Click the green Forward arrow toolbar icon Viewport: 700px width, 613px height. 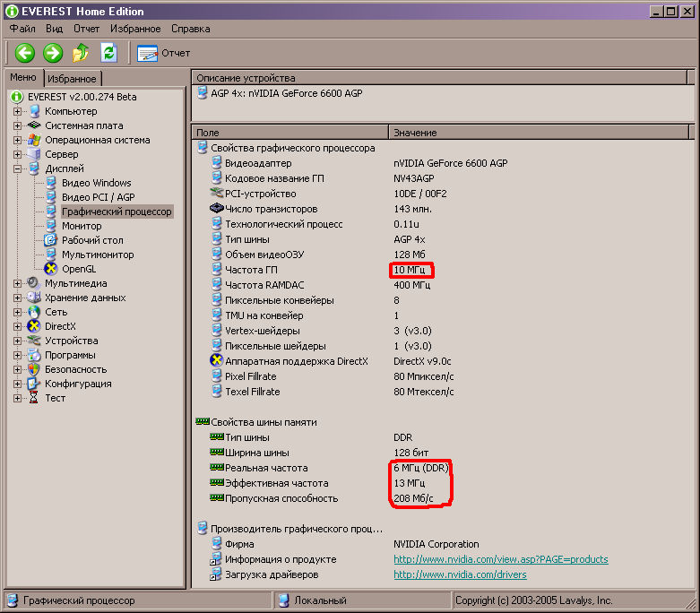pos(53,53)
